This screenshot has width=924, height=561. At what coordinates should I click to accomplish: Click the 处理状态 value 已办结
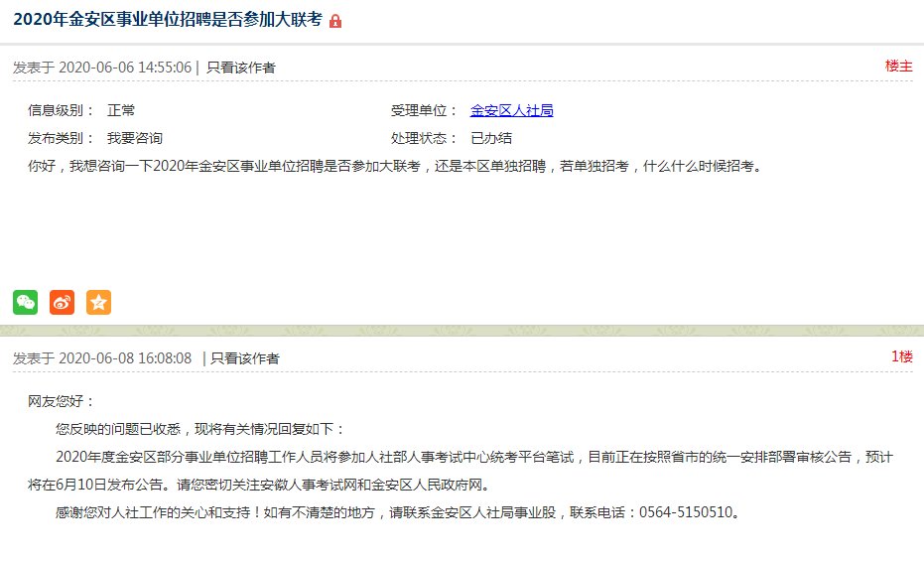tap(491, 138)
